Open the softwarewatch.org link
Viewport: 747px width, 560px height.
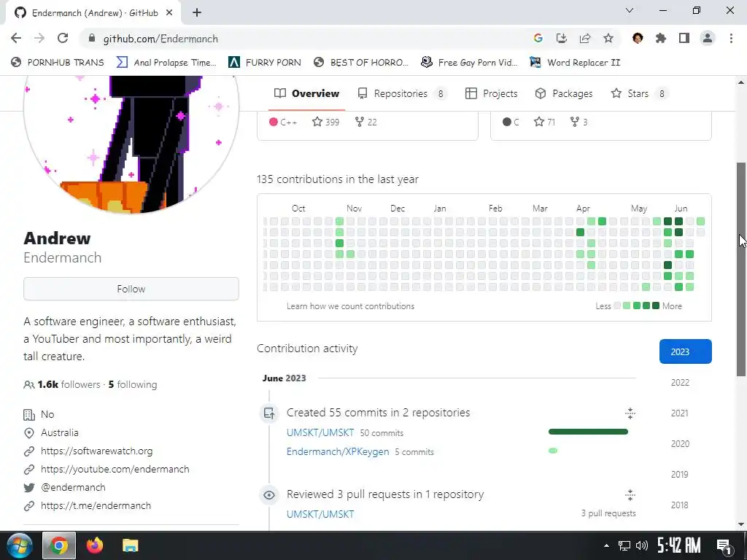(x=97, y=451)
